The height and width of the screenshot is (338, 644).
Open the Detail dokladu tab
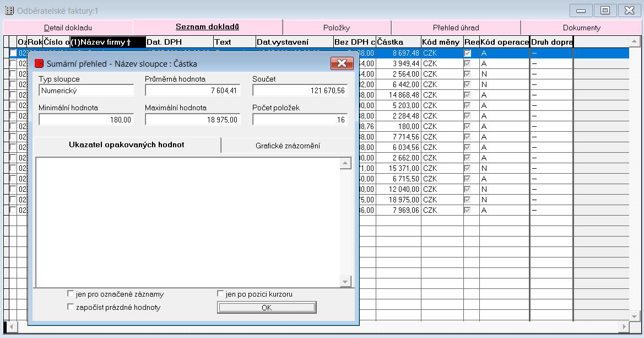tap(68, 28)
